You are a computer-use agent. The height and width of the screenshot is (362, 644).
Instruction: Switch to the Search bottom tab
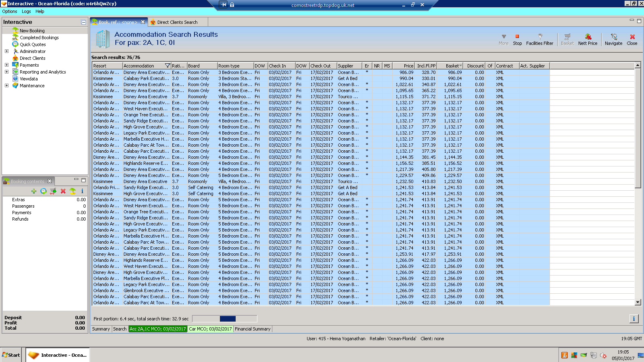tap(119, 329)
